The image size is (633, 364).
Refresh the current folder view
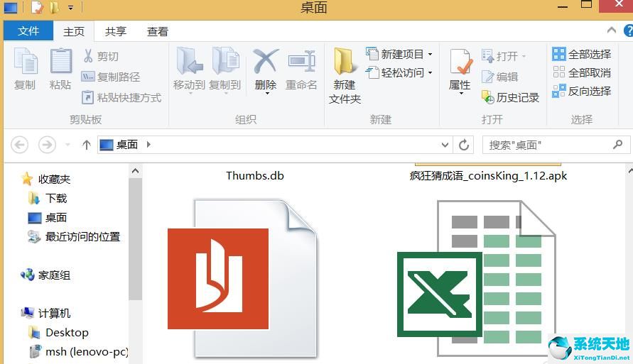[x=464, y=145]
